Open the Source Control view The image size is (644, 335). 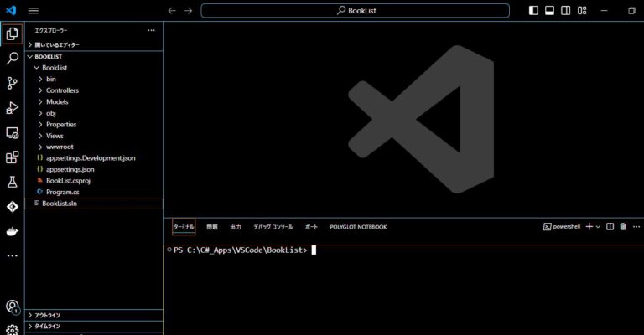coord(12,83)
